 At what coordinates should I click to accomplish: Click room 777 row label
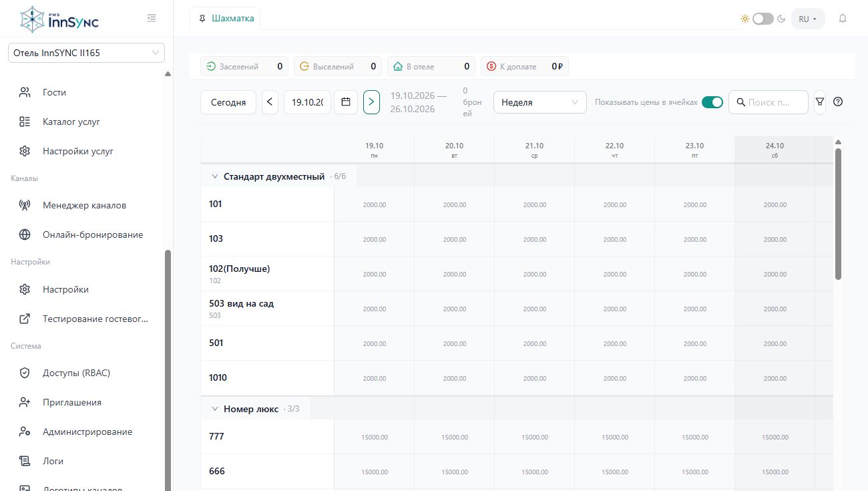pos(267,437)
